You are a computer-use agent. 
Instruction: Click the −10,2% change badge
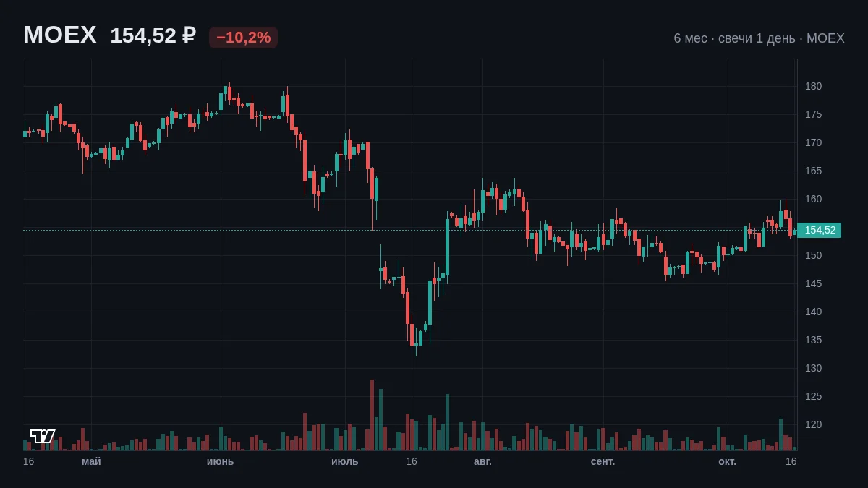[x=243, y=38]
